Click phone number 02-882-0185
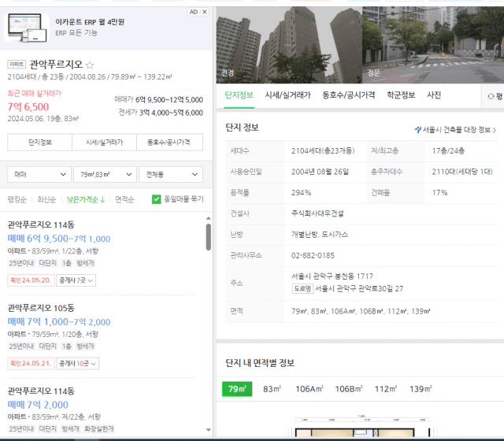The image size is (504, 441). (x=313, y=255)
